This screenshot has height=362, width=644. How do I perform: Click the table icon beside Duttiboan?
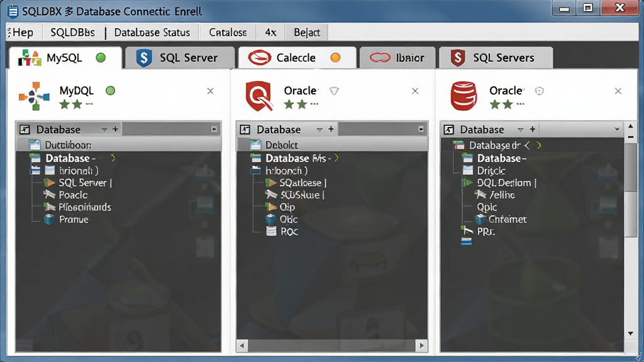click(x=35, y=145)
